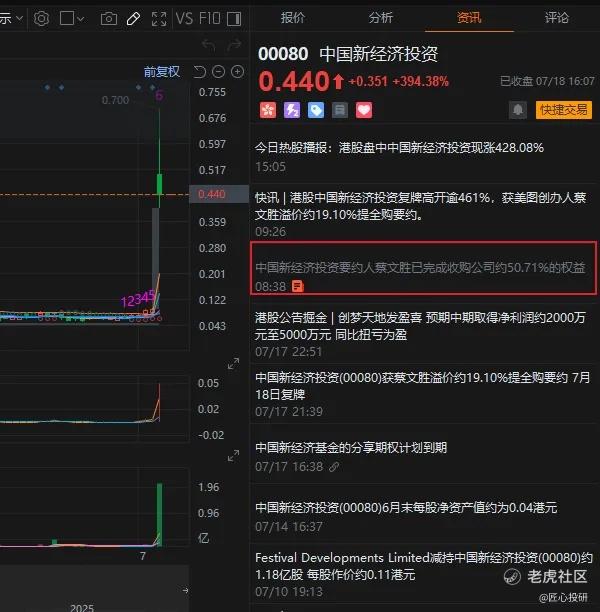Click the right arrow at chart timeline bottom
Viewport: 600px width, 612px height.
(185, 591)
